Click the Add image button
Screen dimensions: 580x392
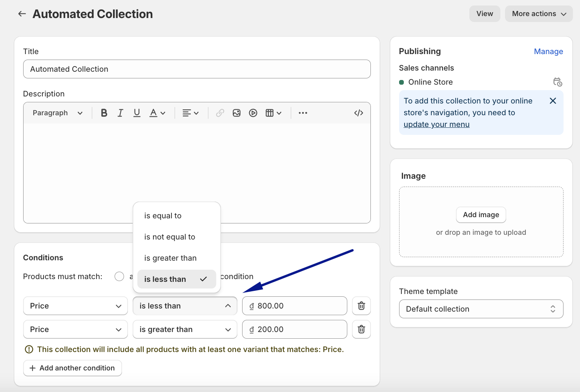point(481,215)
